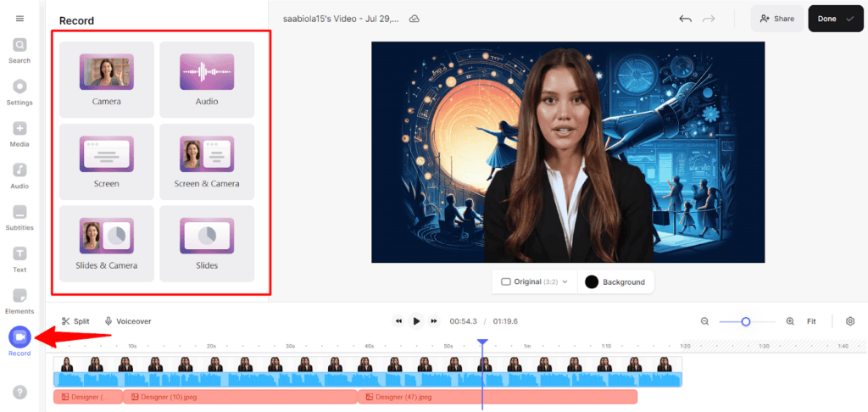Rename the project title text

(x=341, y=19)
